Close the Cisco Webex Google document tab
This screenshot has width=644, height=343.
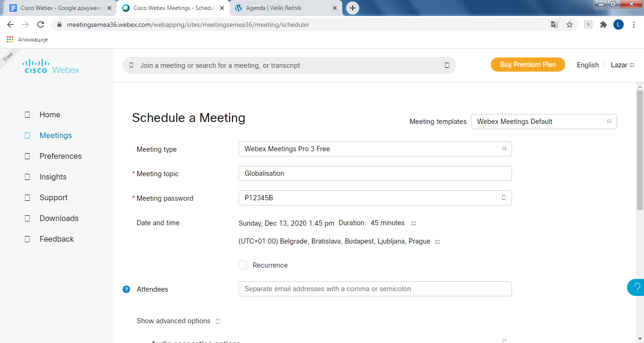click(109, 8)
